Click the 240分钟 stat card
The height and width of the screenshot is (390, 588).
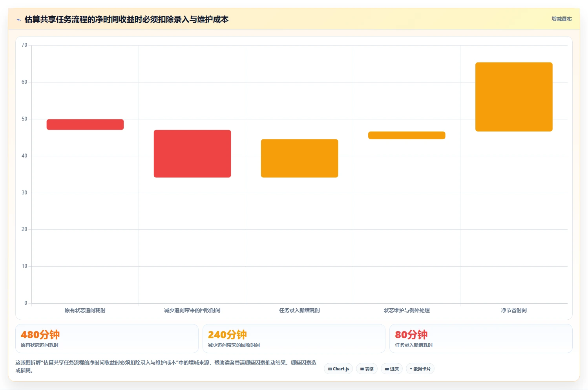point(294,339)
